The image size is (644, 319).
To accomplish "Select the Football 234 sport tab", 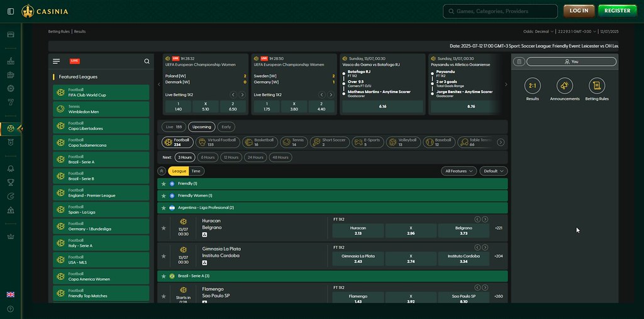I will pyautogui.click(x=177, y=143).
